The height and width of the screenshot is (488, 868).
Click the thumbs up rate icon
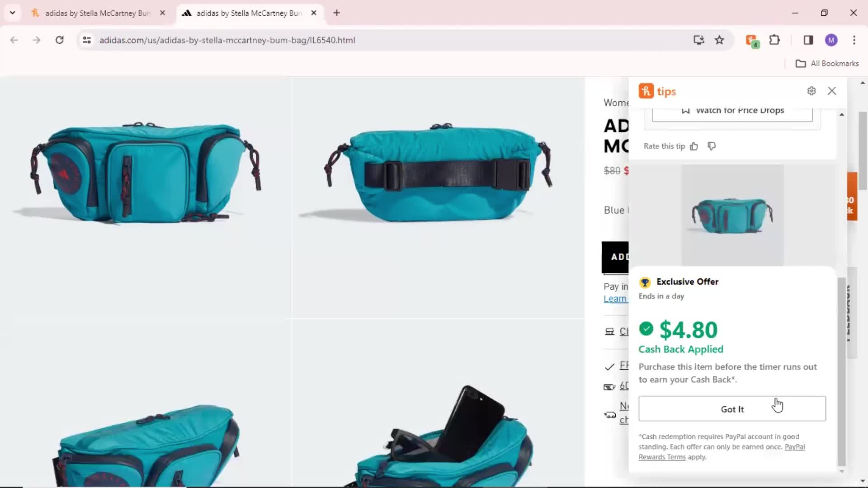click(x=693, y=145)
